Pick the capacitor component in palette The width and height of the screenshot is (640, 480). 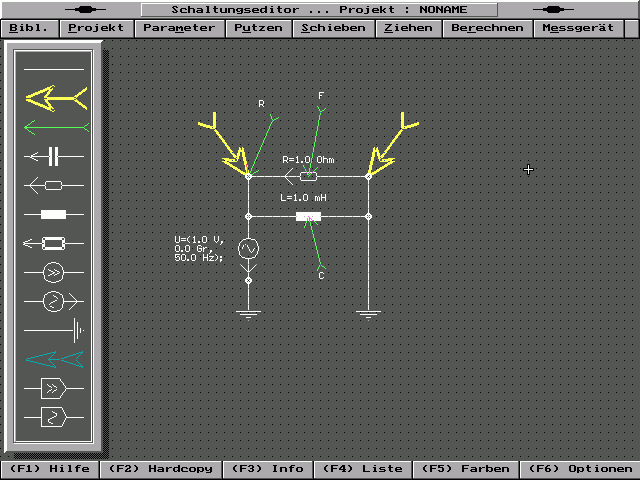pos(54,155)
